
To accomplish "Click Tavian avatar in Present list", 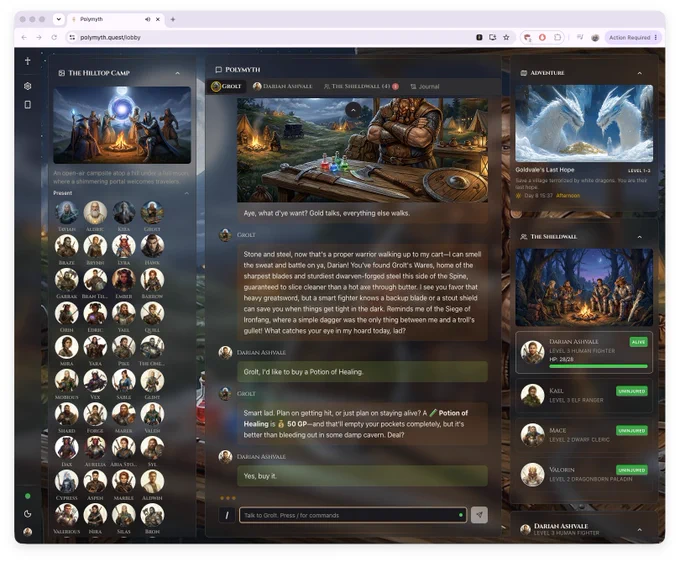I will point(66,212).
